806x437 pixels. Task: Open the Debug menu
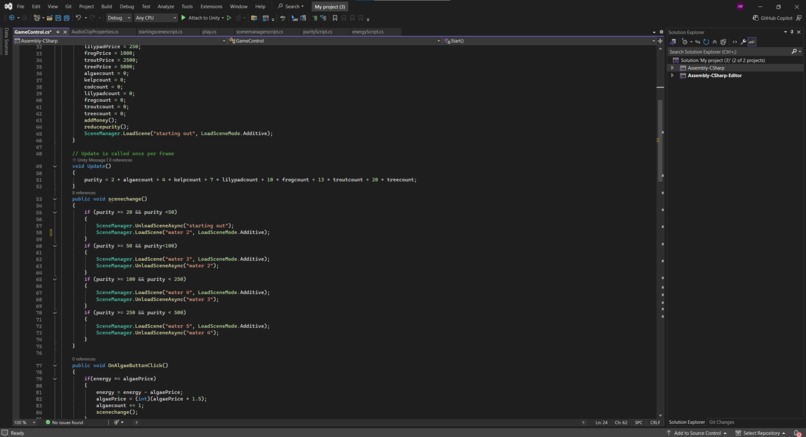126,7
